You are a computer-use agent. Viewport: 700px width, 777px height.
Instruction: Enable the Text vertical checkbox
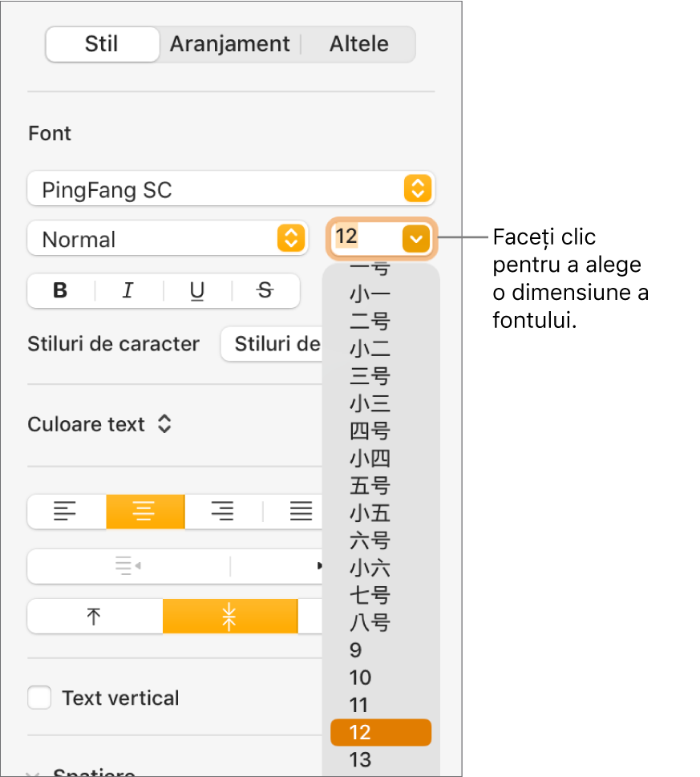[39, 698]
